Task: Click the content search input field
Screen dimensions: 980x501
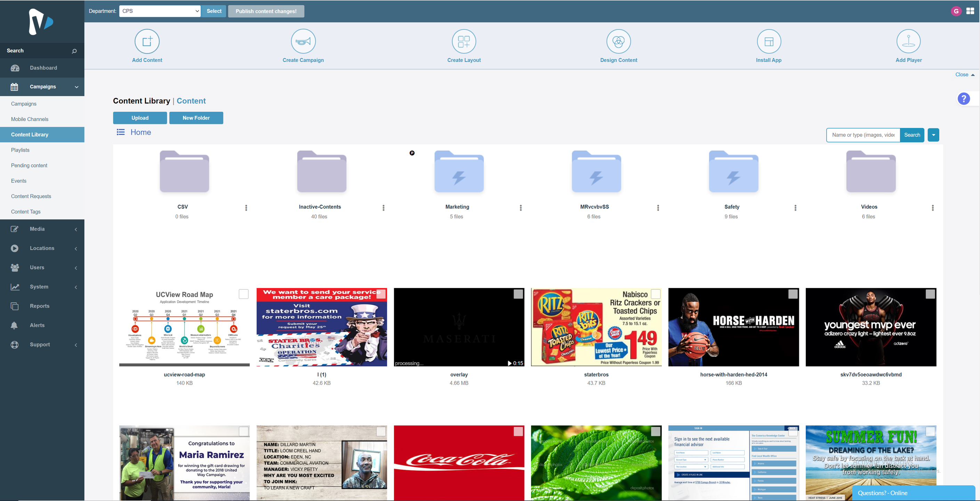Action: coord(863,135)
